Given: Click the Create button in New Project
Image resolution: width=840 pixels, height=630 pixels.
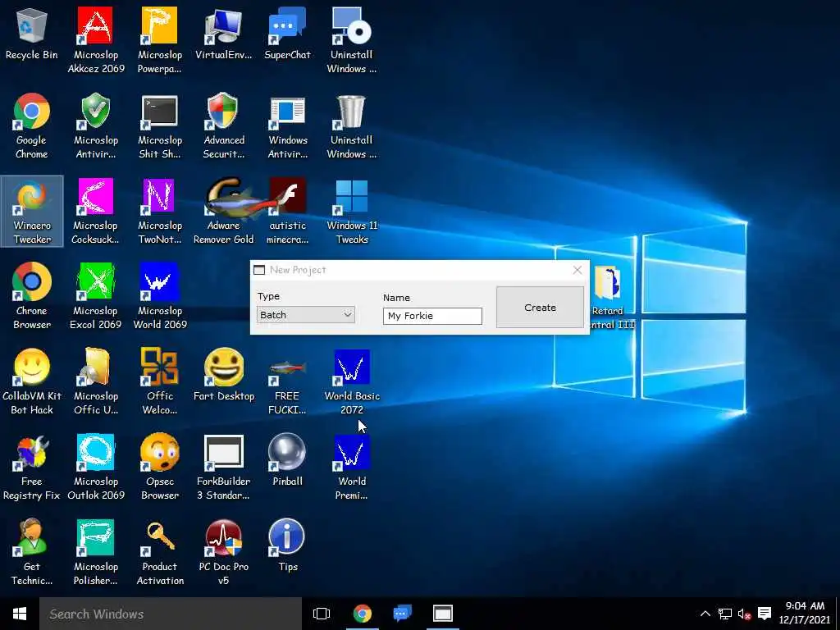Looking at the screenshot, I should pos(540,308).
